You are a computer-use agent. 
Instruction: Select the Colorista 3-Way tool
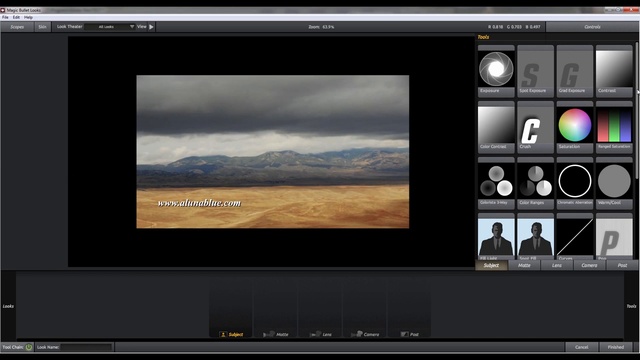496,183
